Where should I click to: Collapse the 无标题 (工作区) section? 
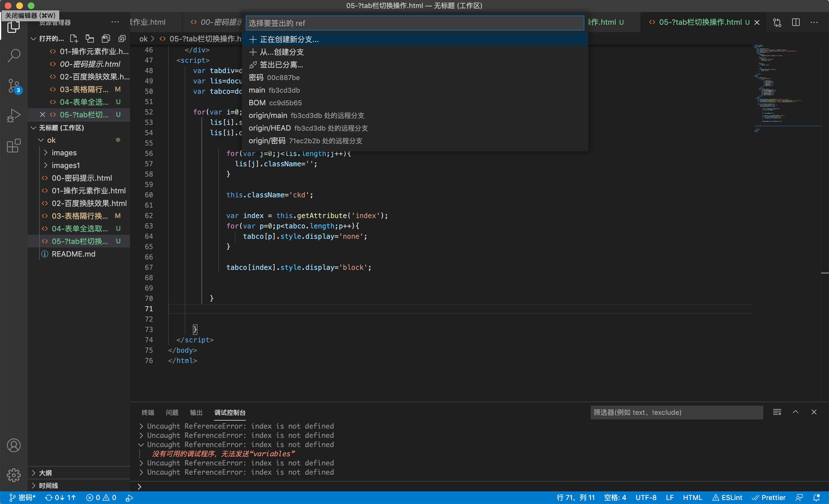pyautogui.click(x=33, y=128)
